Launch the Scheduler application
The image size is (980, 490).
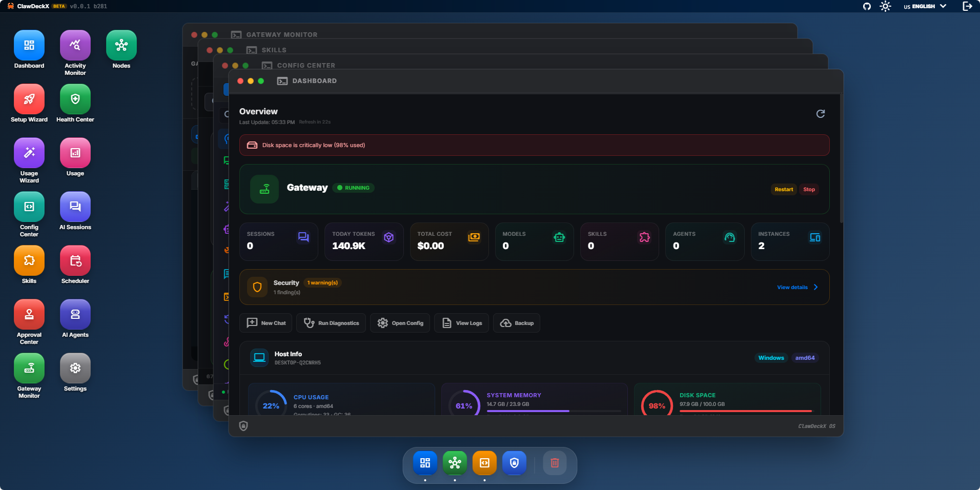pyautogui.click(x=75, y=261)
